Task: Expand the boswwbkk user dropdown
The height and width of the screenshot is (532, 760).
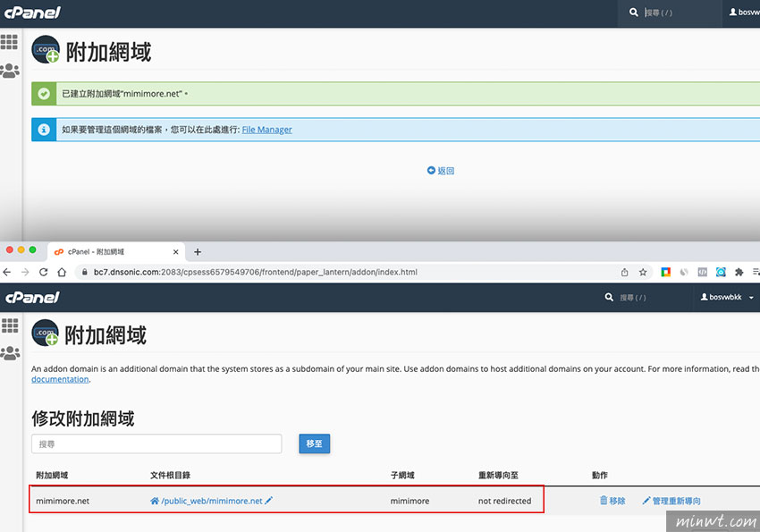Action: click(x=727, y=297)
